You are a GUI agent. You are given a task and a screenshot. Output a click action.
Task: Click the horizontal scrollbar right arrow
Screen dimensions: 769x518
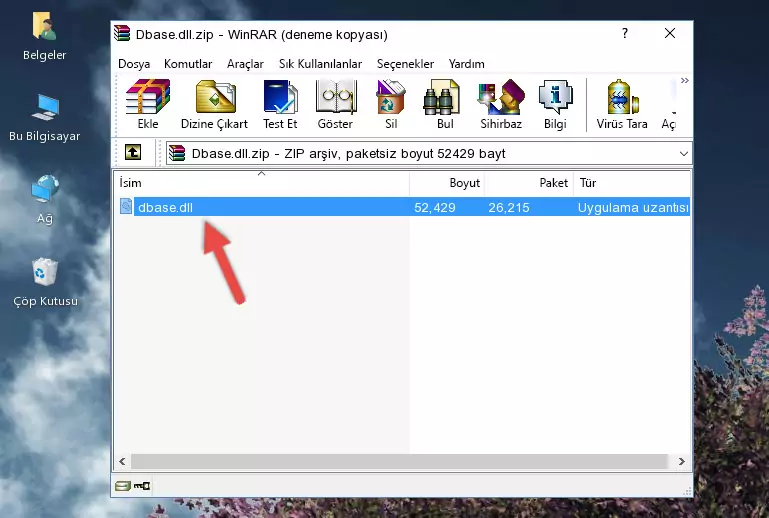click(x=682, y=461)
